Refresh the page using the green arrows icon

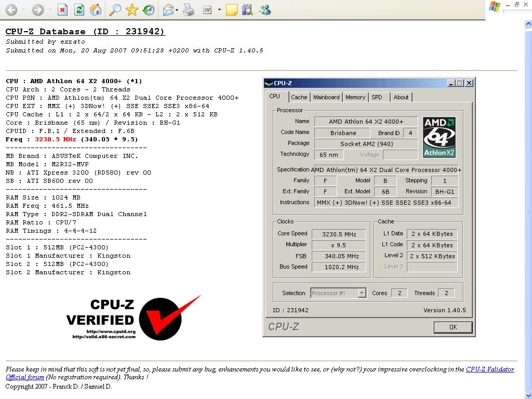(79, 10)
